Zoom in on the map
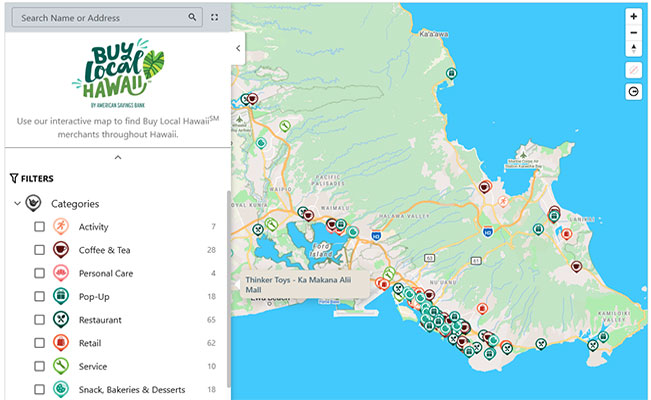The height and width of the screenshot is (400, 651). [x=634, y=17]
